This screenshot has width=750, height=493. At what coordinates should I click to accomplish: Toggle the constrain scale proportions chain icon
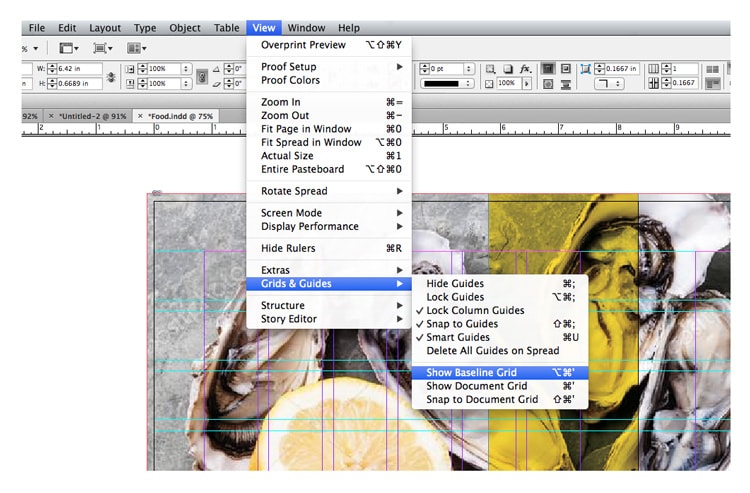202,77
